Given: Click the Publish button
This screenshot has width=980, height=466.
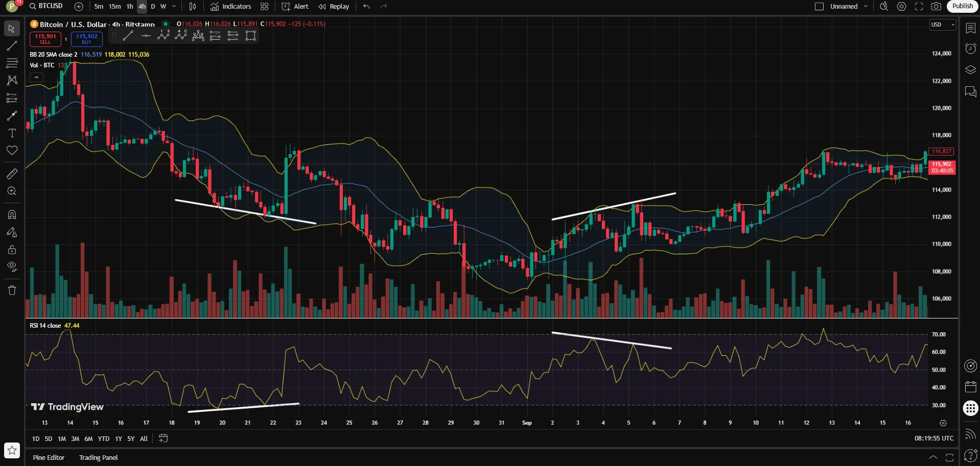Looking at the screenshot, I should tap(963, 6).
